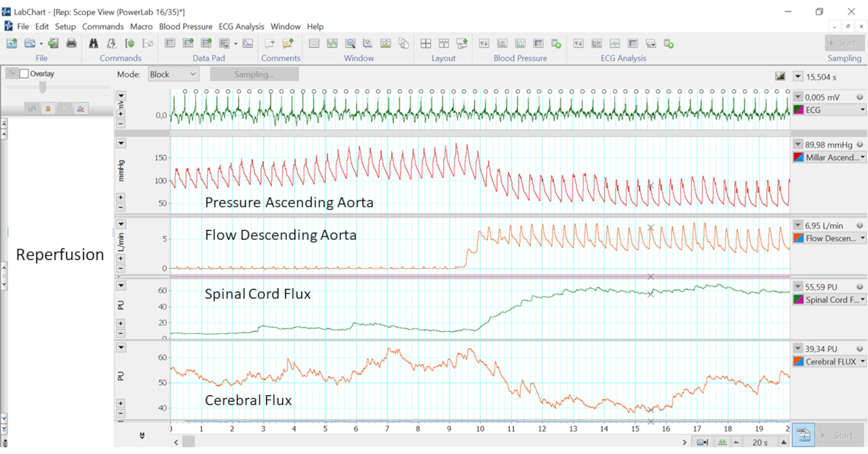Click the Sampling... button
This screenshot has width=868, height=454.
(x=254, y=74)
